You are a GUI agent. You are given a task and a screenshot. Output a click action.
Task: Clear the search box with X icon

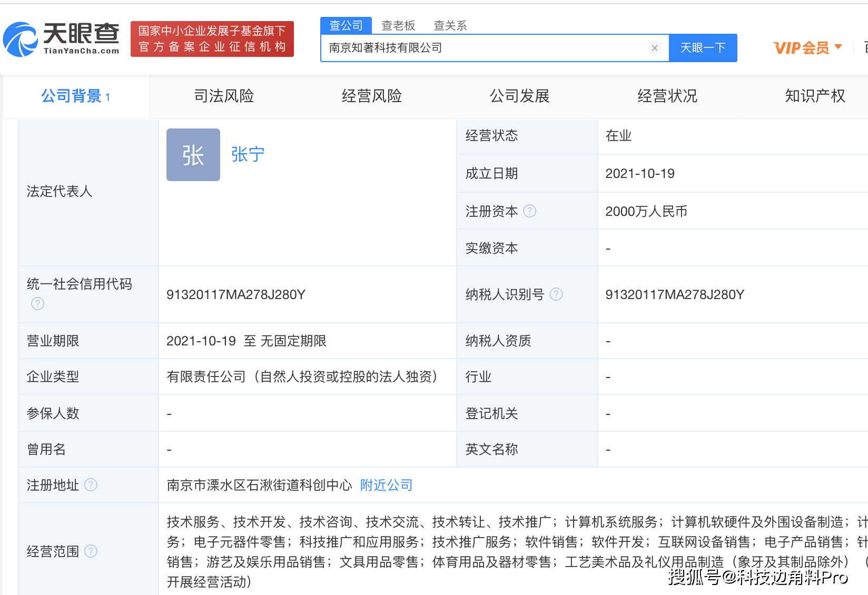point(654,48)
